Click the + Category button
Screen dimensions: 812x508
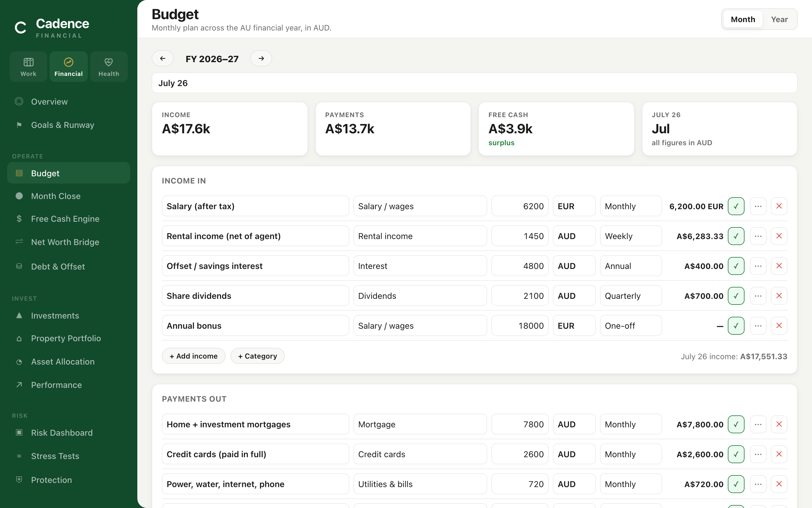click(x=257, y=356)
